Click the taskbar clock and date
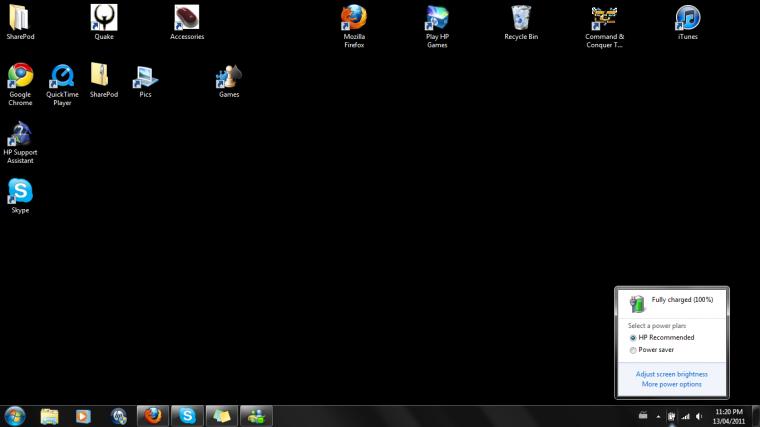Viewport: 760px width, 427px height. [728, 416]
